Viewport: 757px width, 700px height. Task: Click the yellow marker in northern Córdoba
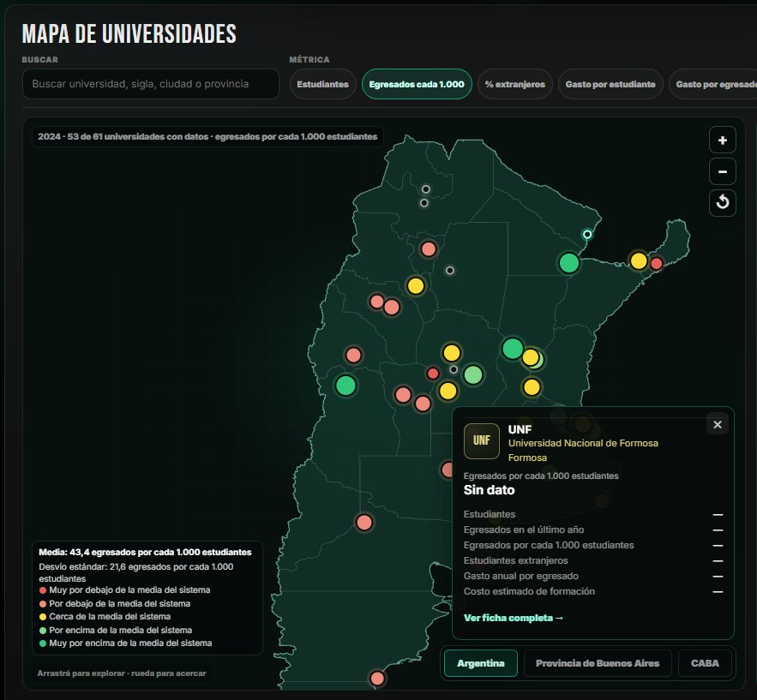coord(452,353)
